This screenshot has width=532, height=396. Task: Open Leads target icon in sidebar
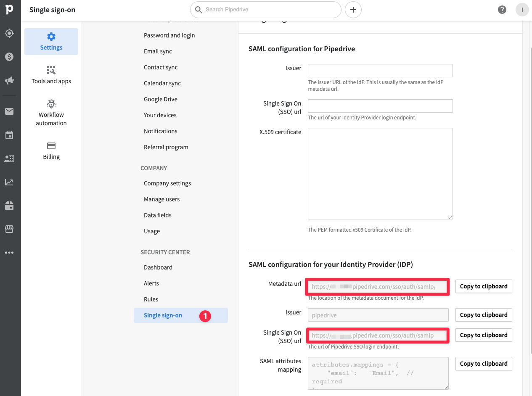pos(9,33)
